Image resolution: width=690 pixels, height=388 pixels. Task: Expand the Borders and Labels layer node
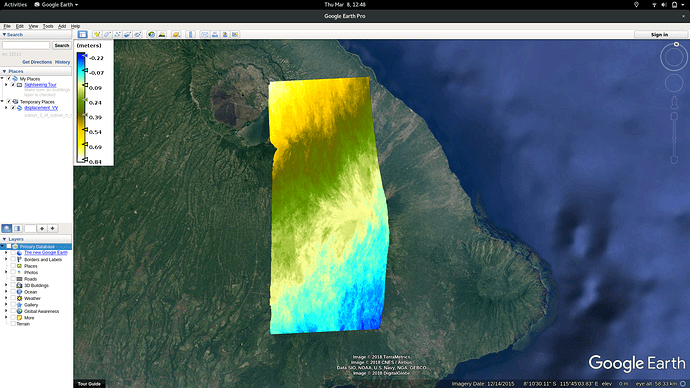pyautogui.click(x=6, y=260)
